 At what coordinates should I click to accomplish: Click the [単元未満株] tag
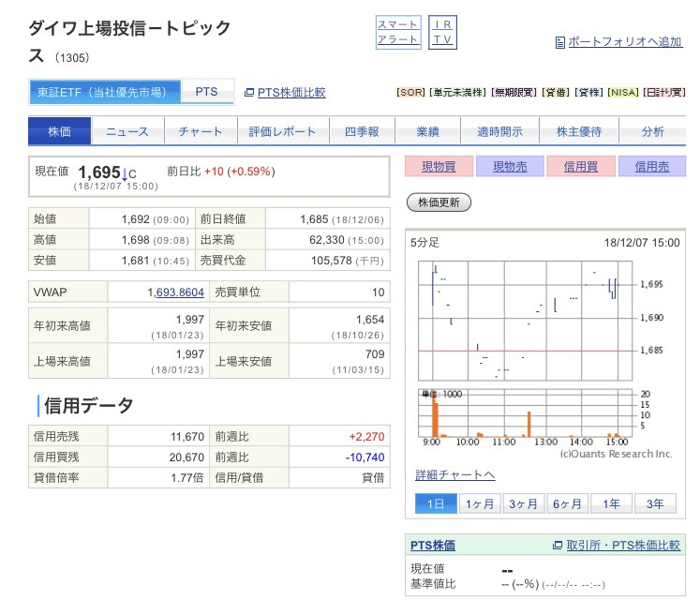[x=457, y=93]
